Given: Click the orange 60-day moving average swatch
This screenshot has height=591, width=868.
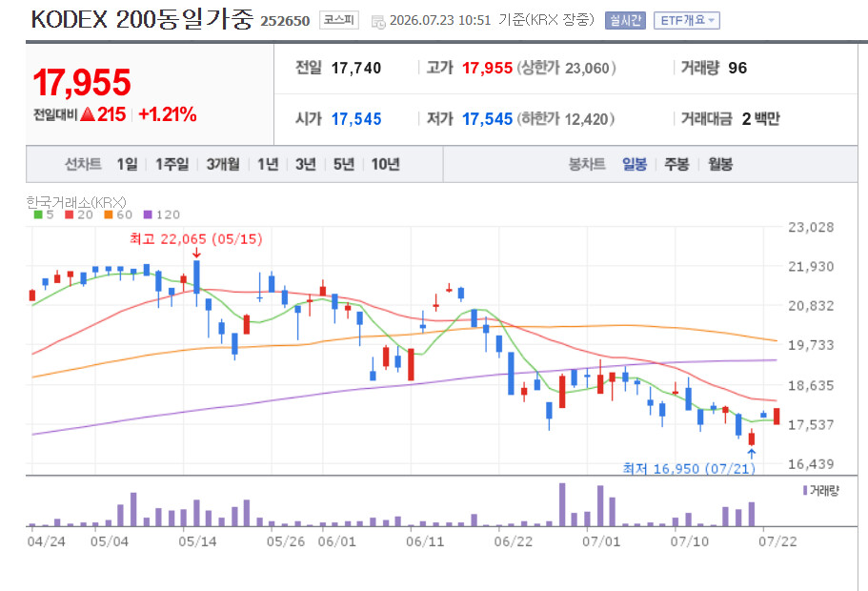Looking at the screenshot, I should coord(109,214).
